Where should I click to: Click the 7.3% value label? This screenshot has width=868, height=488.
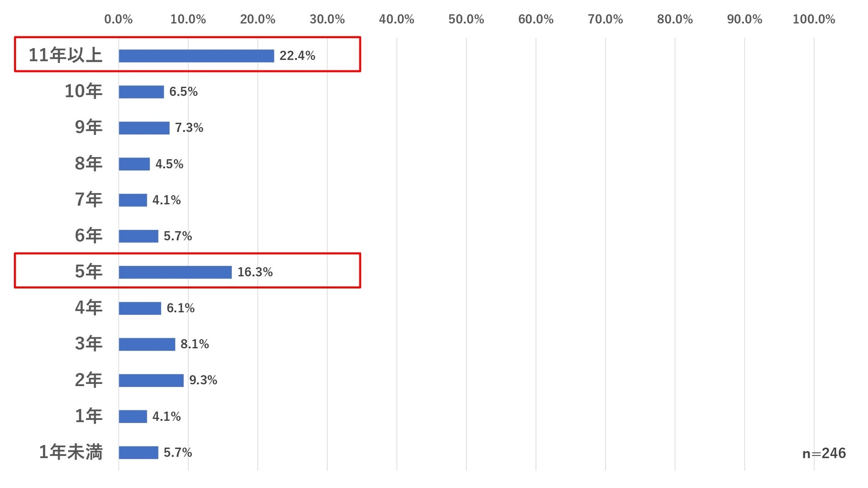[189, 128]
